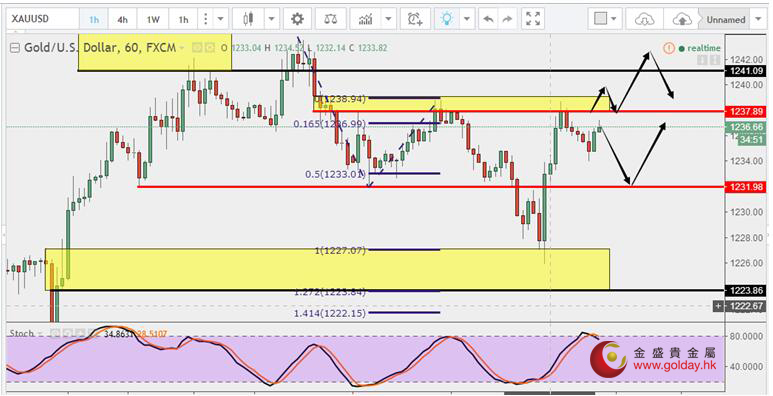This screenshot has width=773, height=396.
Task: Click the warning icon beside realtime
Action: tap(668, 48)
